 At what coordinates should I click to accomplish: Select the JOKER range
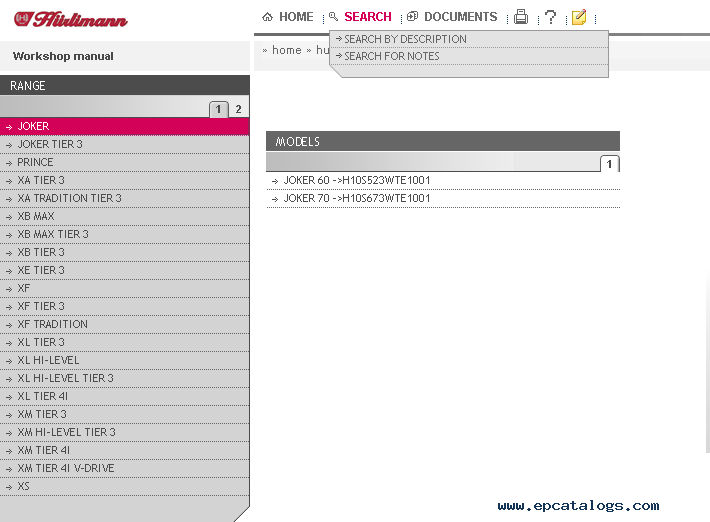pyautogui.click(x=125, y=126)
